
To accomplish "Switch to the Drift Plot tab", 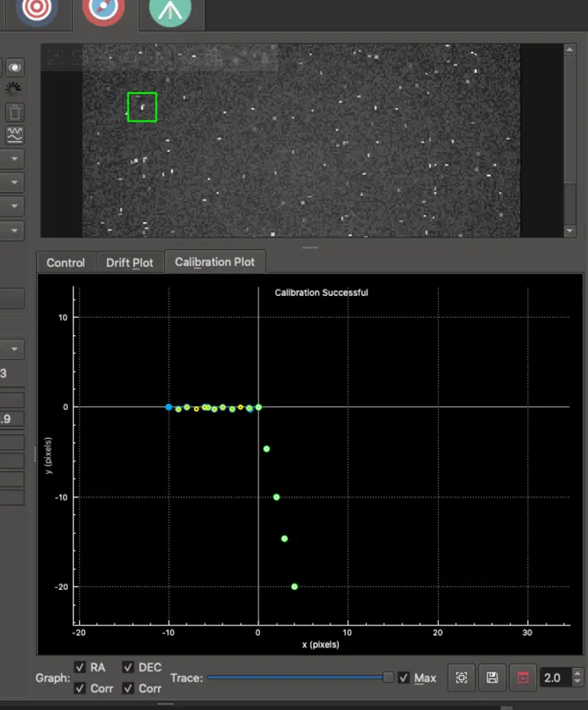I will [130, 262].
